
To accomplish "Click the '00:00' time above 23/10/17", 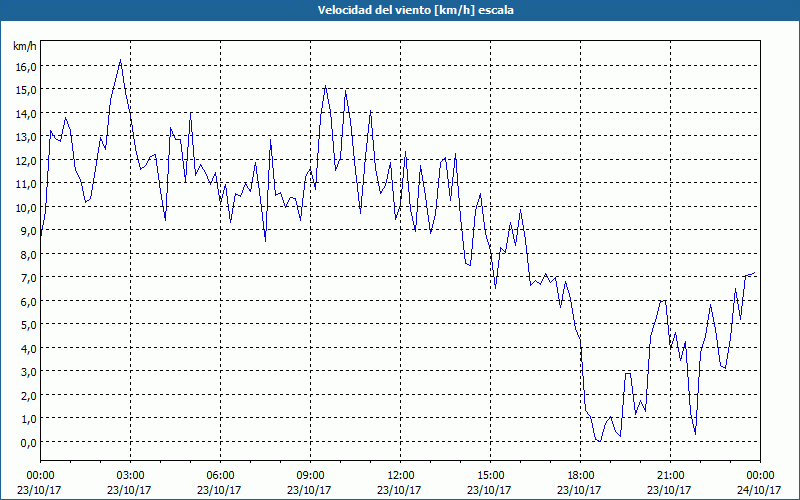I will coord(40,476).
